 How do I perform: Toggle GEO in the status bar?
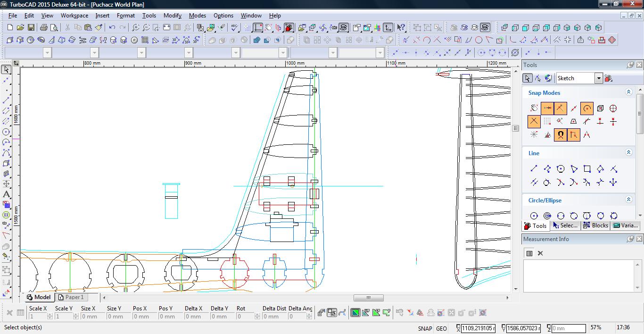tap(441, 328)
